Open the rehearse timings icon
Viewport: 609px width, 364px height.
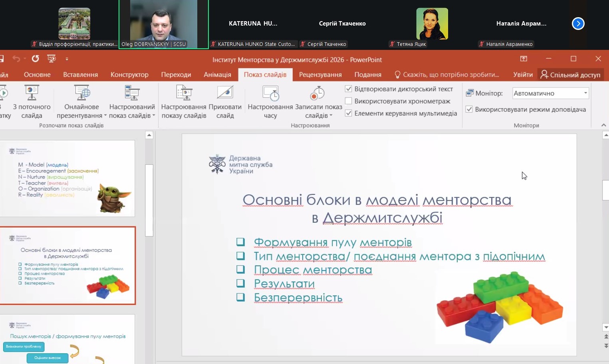click(x=270, y=93)
